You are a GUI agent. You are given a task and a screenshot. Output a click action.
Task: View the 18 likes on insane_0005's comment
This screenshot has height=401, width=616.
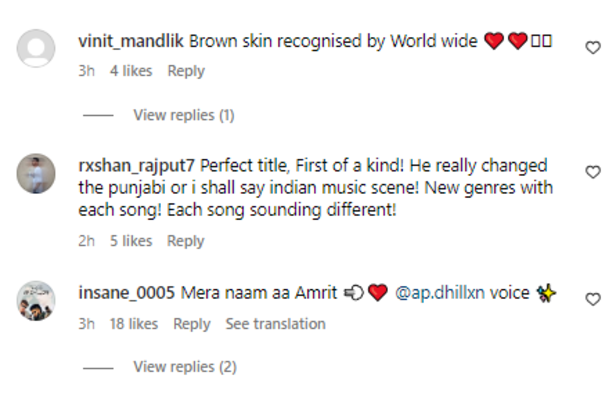tap(134, 324)
